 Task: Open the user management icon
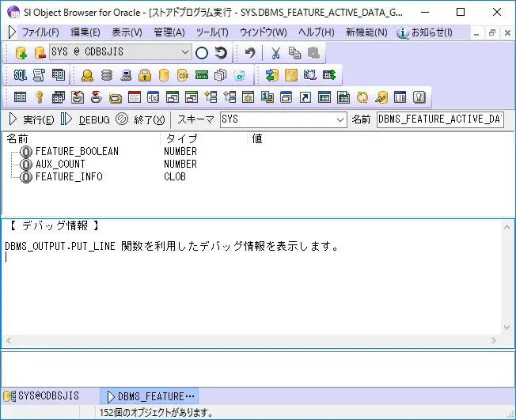[88, 75]
